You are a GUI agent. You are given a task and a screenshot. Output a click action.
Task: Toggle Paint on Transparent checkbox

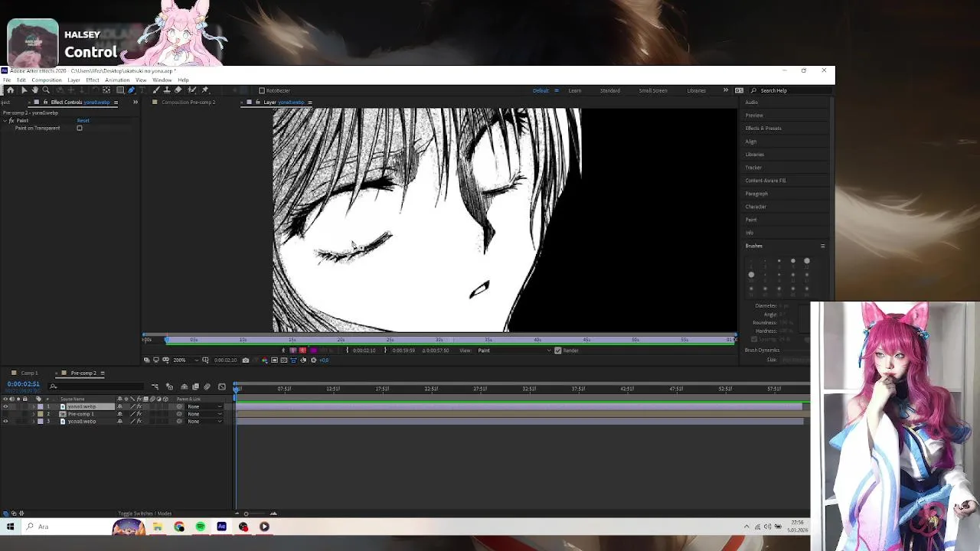(x=80, y=128)
